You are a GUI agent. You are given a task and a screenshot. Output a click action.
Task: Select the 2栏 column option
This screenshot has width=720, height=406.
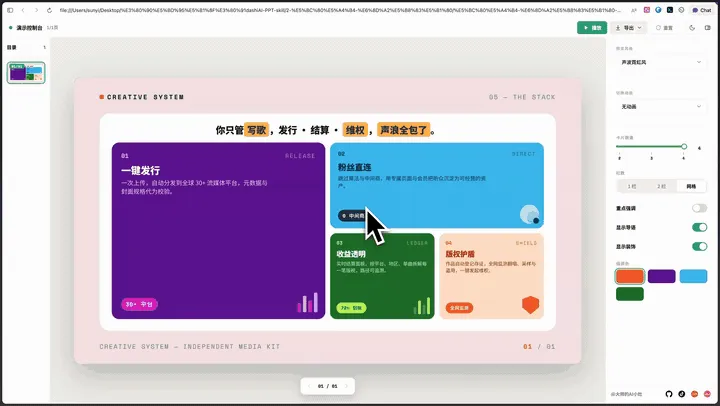coord(661,186)
